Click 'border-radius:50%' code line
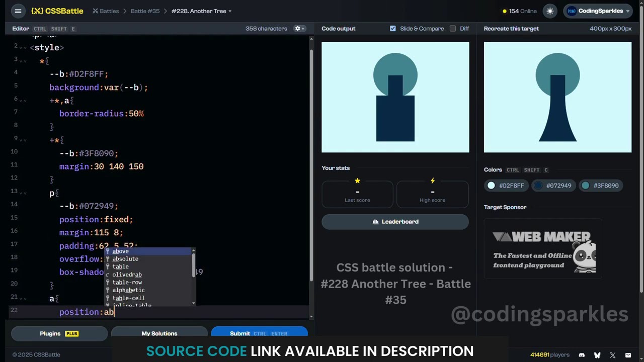Screen dimensions: 644x362 [x=102, y=114]
